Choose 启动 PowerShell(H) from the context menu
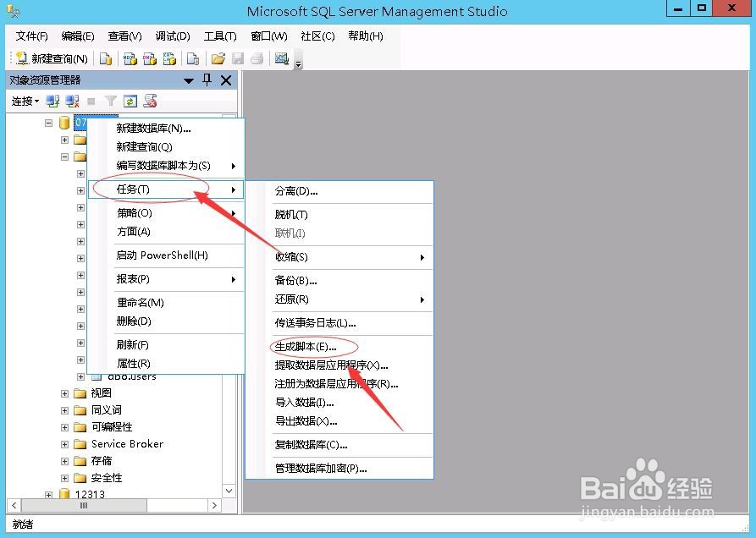756x538 pixels. tap(166, 255)
